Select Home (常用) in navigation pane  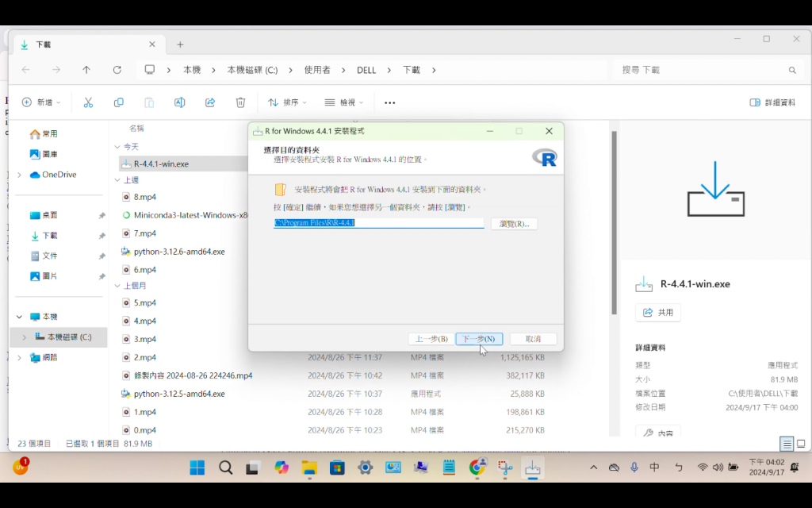click(44, 134)
